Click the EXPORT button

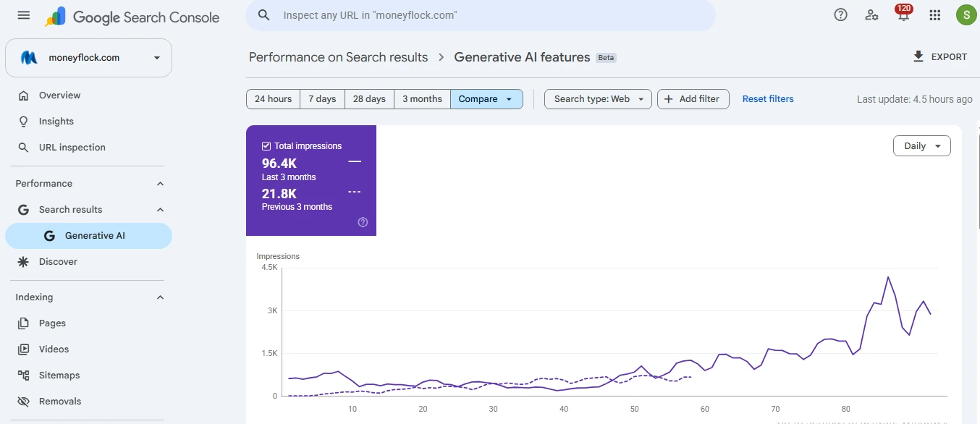tap(939, 57)
